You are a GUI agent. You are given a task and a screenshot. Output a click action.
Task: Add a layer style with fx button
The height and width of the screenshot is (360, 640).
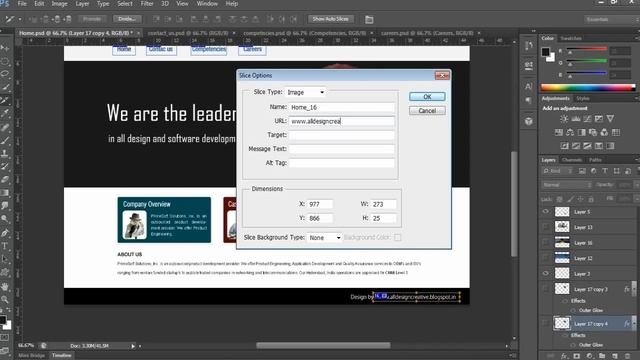pos(564,356)
